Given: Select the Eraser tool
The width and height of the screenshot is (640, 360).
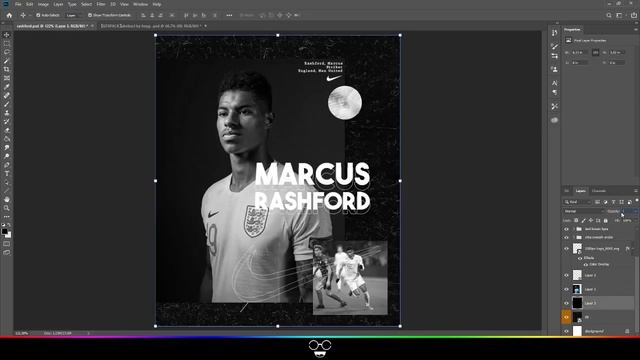Looking at the screenshot, I should 7,130.
